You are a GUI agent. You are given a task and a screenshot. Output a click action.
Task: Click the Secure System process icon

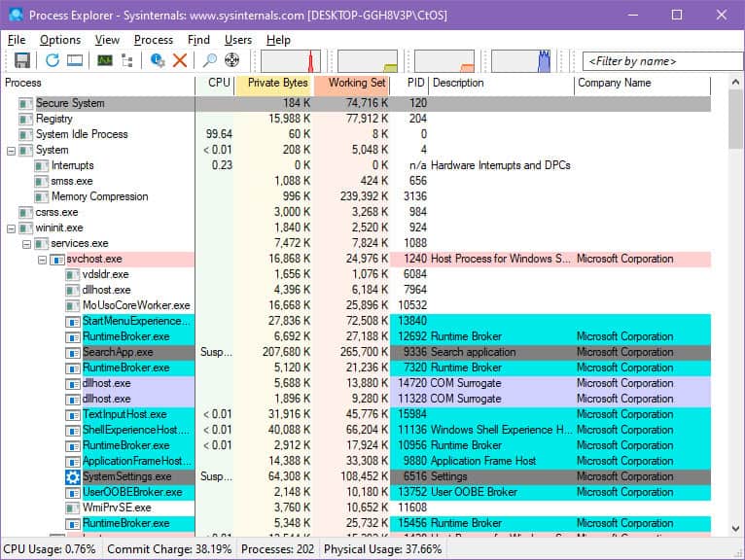point(25,103)
